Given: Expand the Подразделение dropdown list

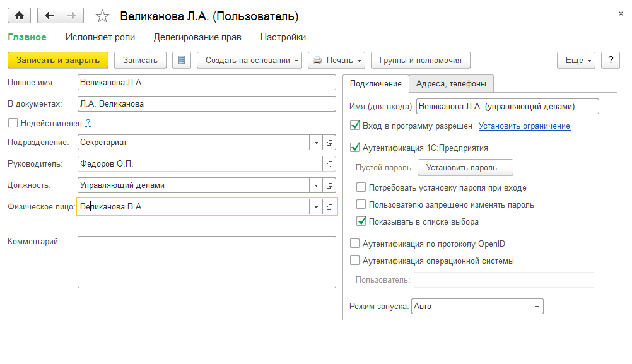Looking at the screenshot, I should pos(316,143).
